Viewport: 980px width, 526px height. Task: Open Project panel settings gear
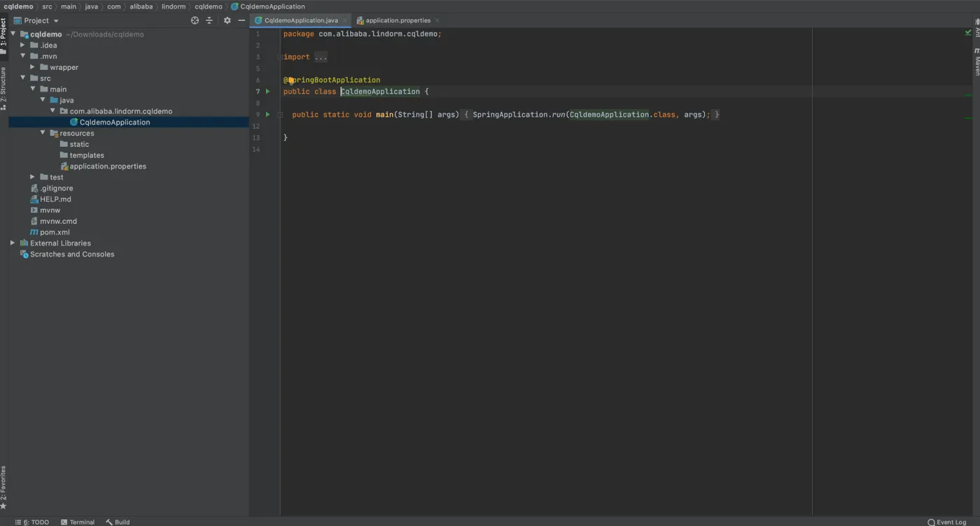pyautogui.click(x=227, y=20)
